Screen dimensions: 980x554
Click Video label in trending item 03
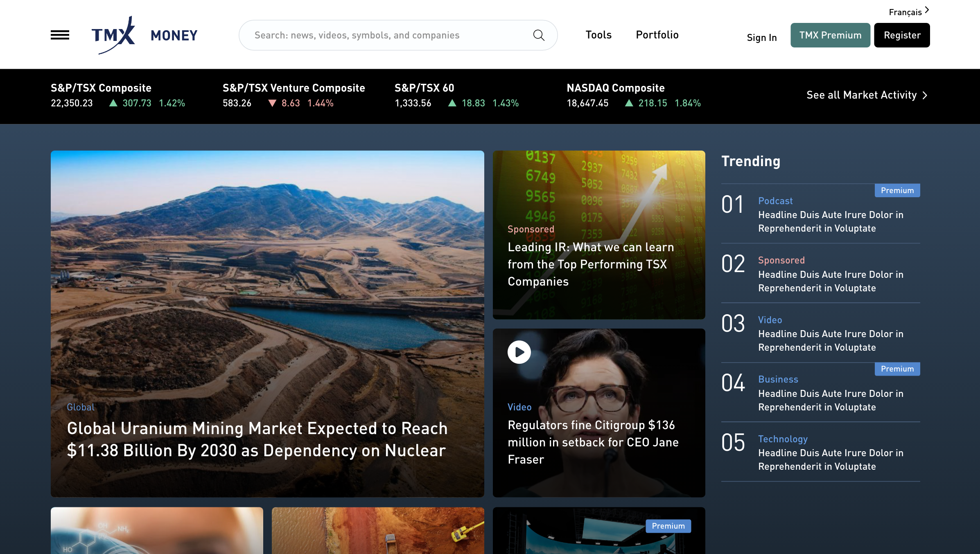[770, 320]
